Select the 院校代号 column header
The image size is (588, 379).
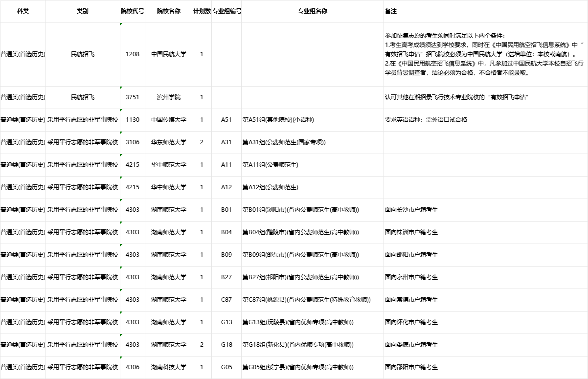132,11
